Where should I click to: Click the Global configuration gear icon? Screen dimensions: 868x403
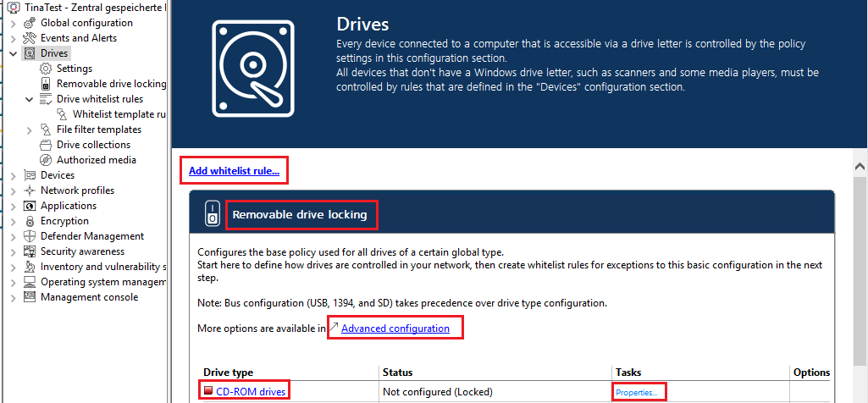coord(30,23)
